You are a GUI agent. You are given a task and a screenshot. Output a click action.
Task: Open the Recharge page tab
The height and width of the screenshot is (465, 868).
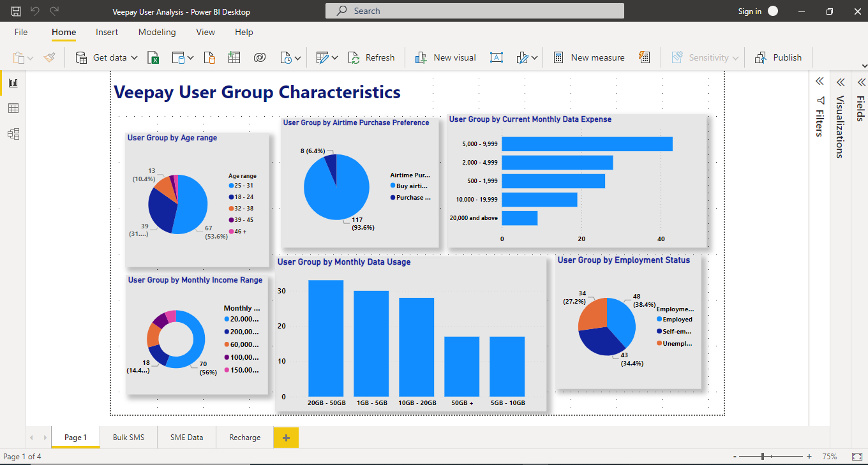coord(245,438)
